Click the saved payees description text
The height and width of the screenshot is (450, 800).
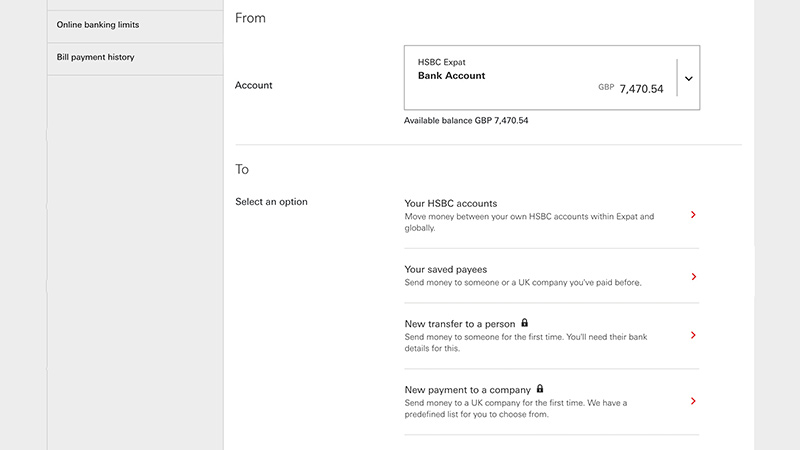pyautogui.click(x=523, y=283)
